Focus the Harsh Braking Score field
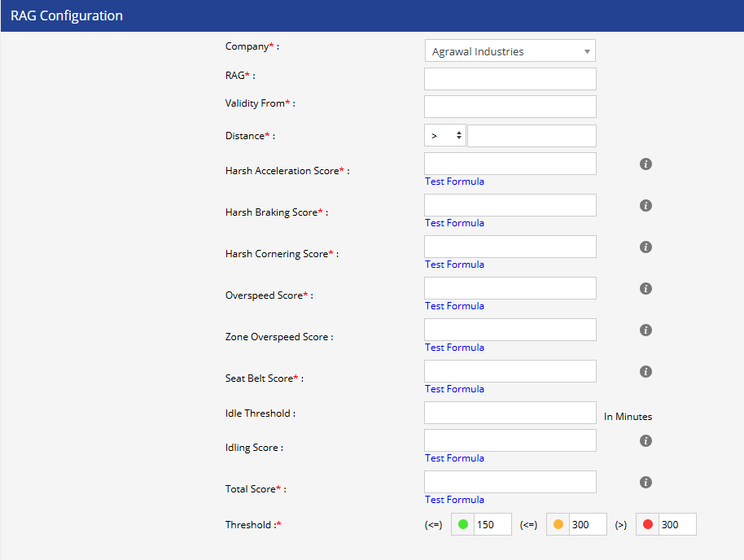Viewport: 744px width, 560px height. point(510,205)
